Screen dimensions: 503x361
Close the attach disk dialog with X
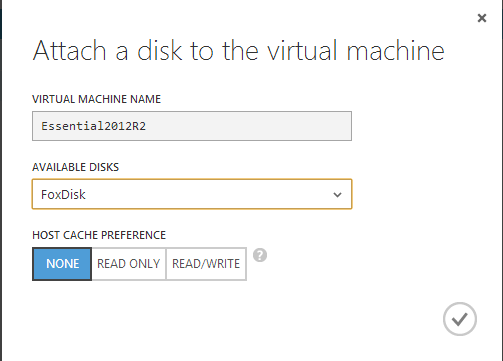(x=482, y=18)
